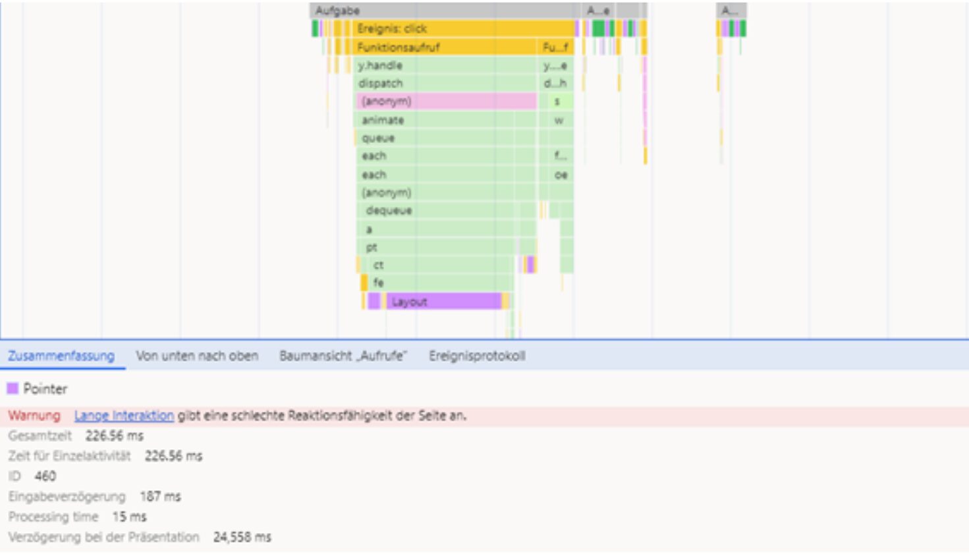Switch to the Zusammenfassung tab

[61, 356]
